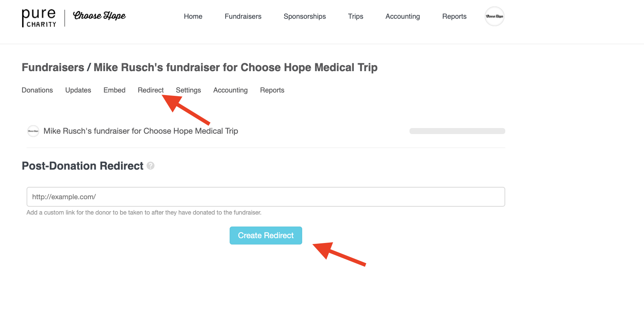The width and height of the screenshot is (644, 334).
Task: Open the Embed tab
Action: point(114,90)
